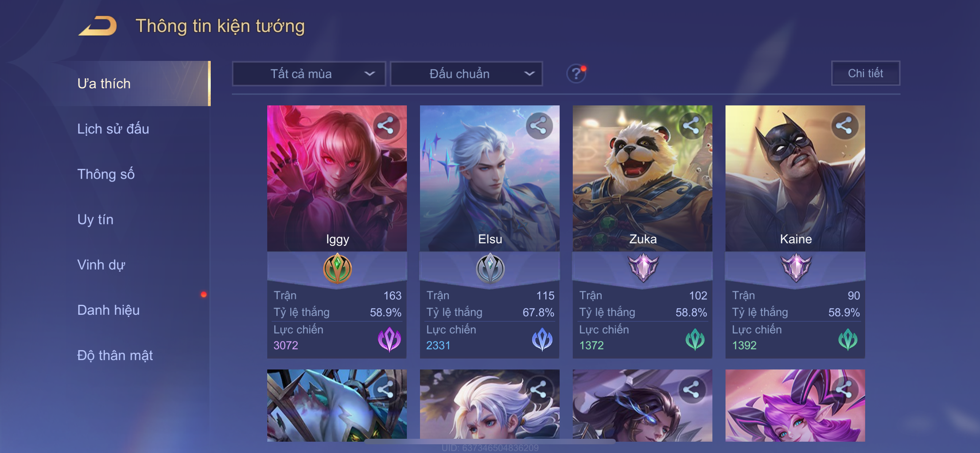This screenshot has height=453, width=980.
Task: Click the horizontal scrollbar at bottom
Action: (490, 442)
